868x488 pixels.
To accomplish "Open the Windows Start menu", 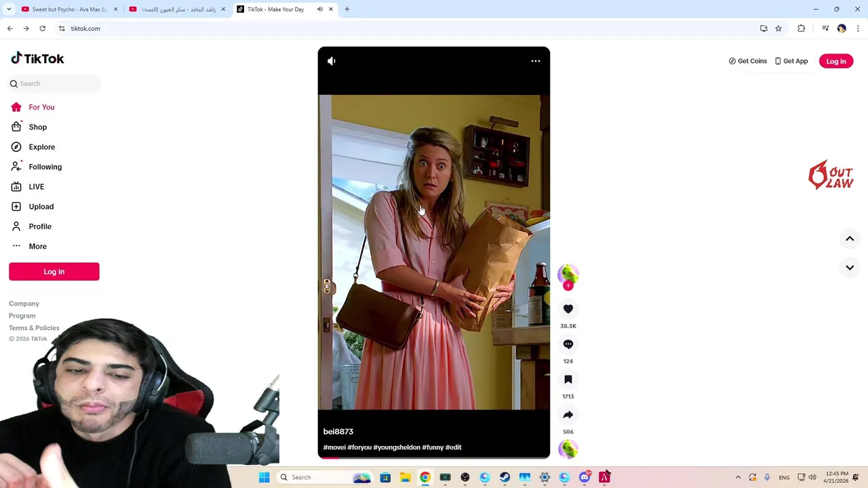I will (264, 477).
